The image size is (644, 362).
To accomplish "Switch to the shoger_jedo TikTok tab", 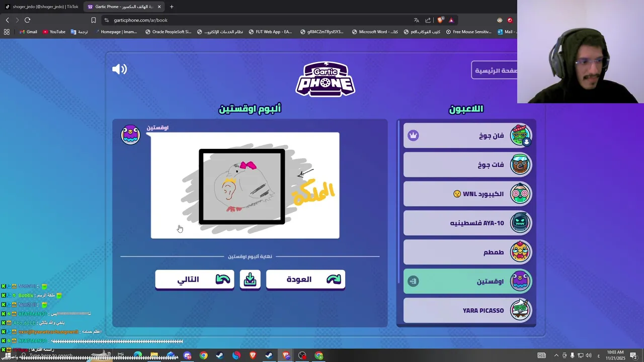I will [x=42, y=7].
